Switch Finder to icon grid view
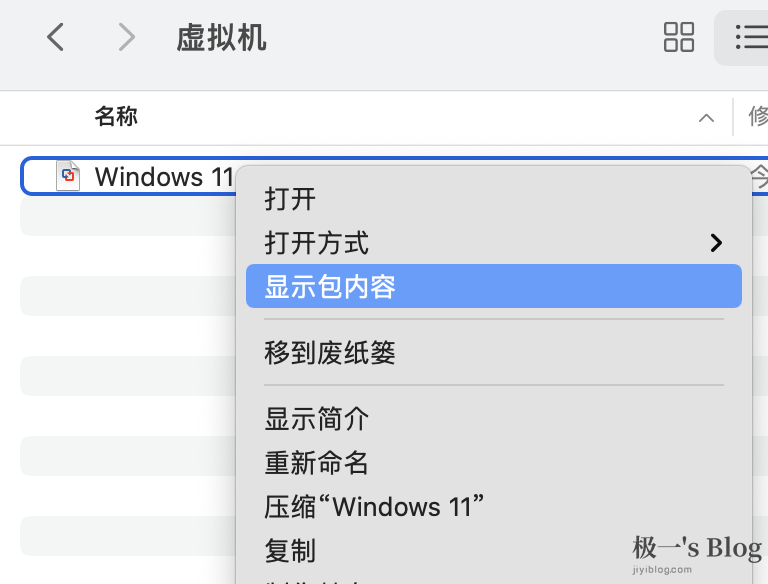768x584 pixels. coord(678,37)
